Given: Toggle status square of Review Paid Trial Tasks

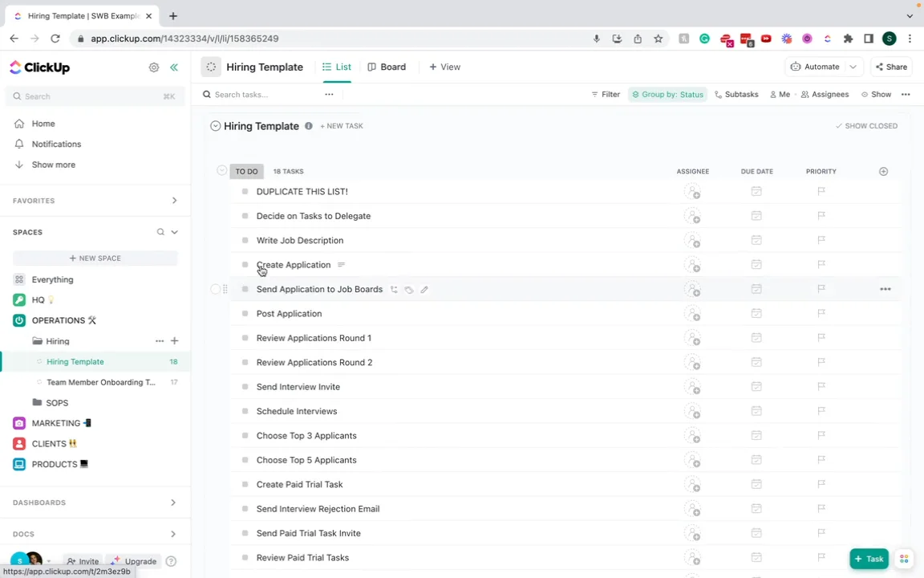Looking at the screenshot, I should pyautogui.click(x=245, y=557).
